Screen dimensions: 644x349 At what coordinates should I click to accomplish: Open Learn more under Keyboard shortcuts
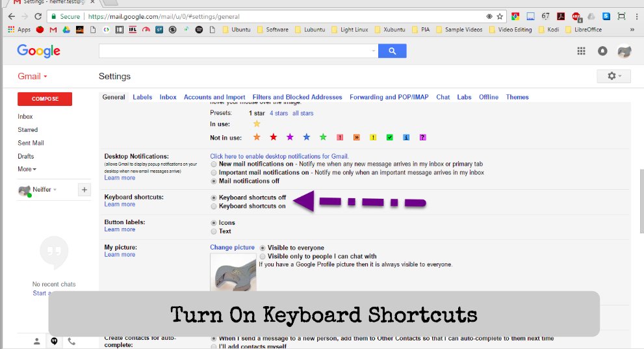(120, 204)
